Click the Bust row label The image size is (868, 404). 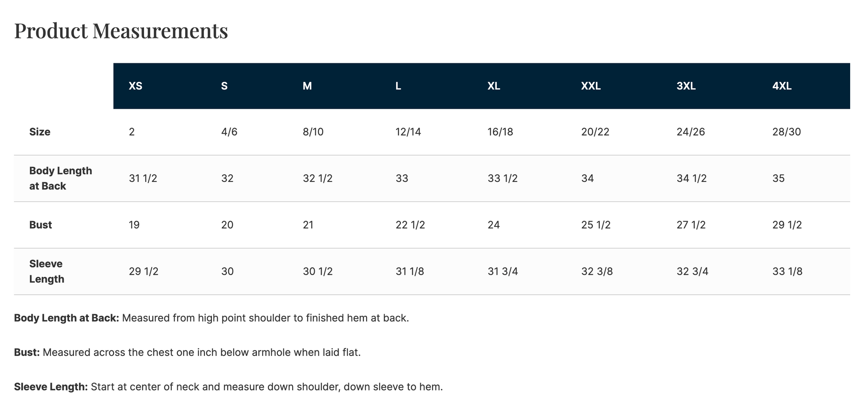(41, 225)
